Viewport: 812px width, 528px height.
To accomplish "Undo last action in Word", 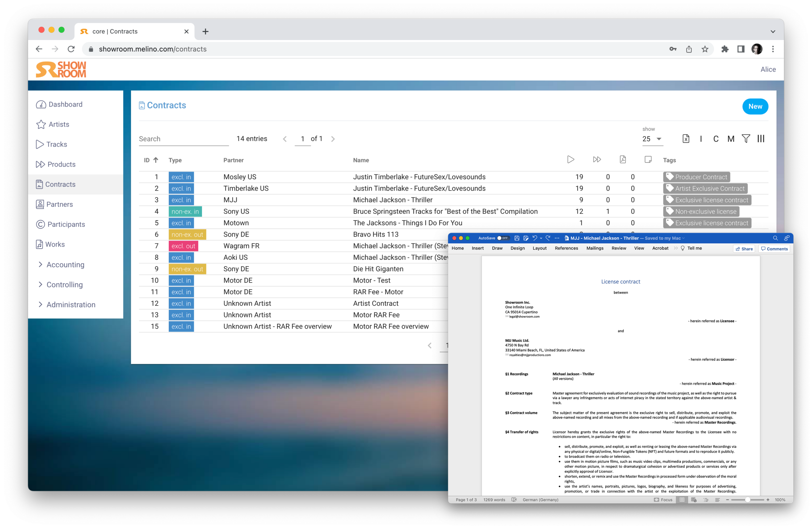I will pyautogui.click(x=535, y=238).
